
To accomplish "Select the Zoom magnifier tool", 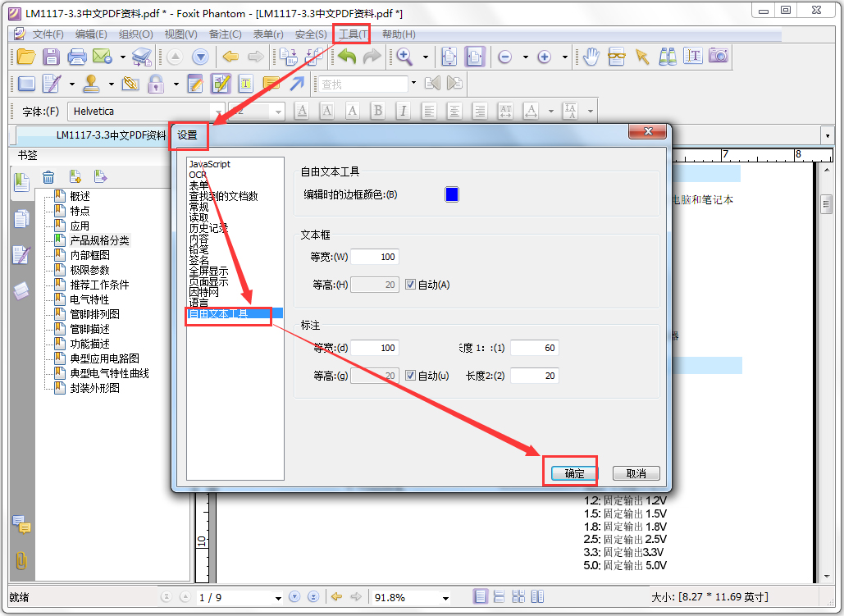I will (405, 57).
